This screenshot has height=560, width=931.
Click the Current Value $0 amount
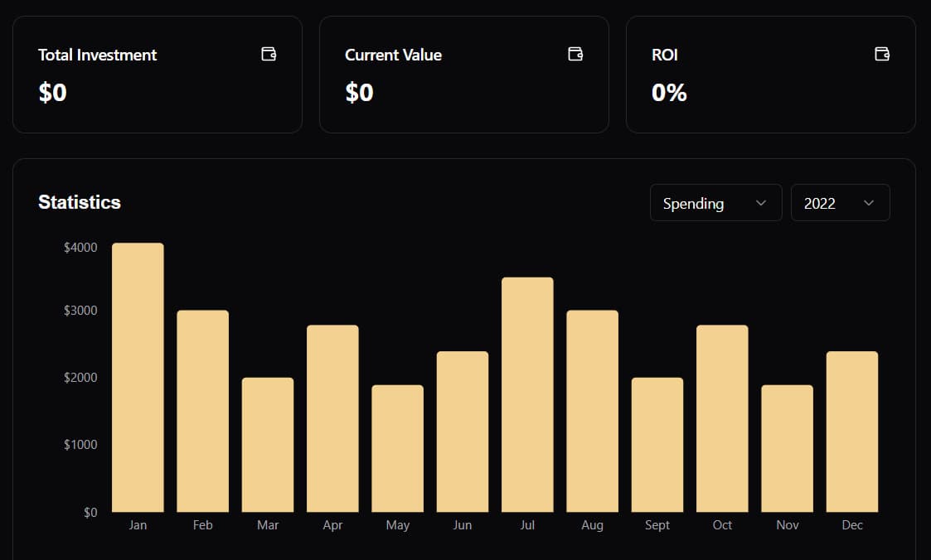coord(359,92)
